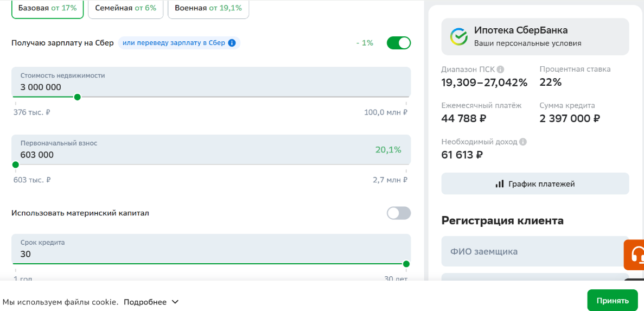Open the График платежей schedule
644x311 pixels.
pyautogui.click(x=535, y=183)
